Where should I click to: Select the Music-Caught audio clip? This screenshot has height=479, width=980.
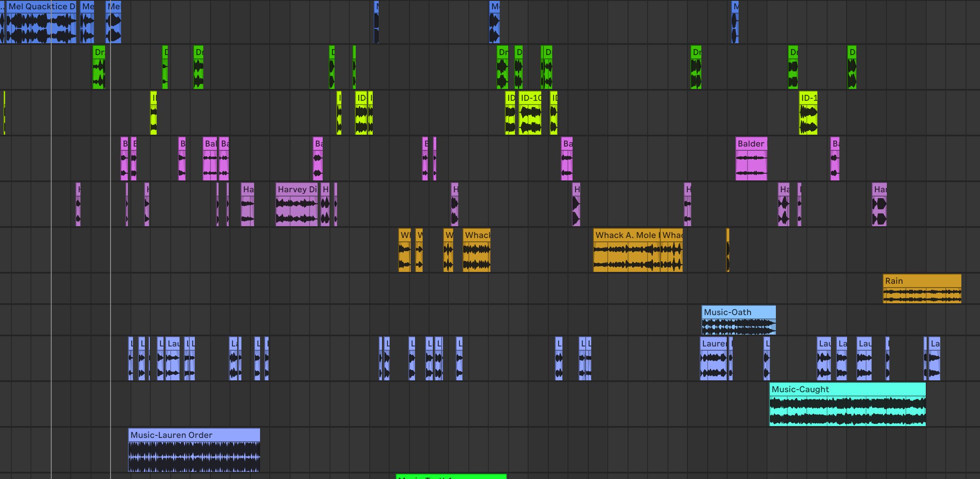[x=847, y=404]
